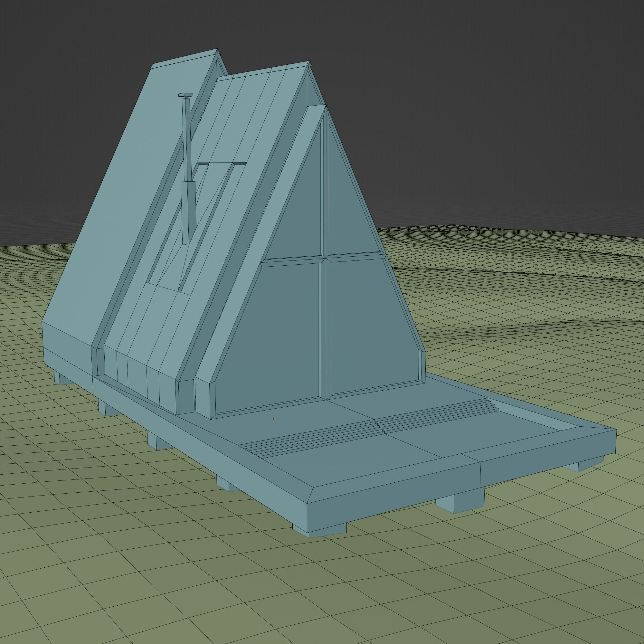Click the small orange origin dot on the deck
This screenshot has width=644, height=644.
click(x=274, y=419)
